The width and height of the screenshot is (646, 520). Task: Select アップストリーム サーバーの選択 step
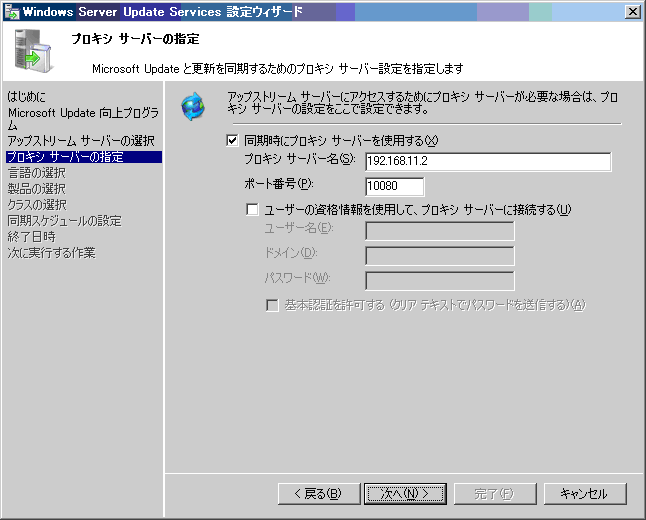coord(81,141)
